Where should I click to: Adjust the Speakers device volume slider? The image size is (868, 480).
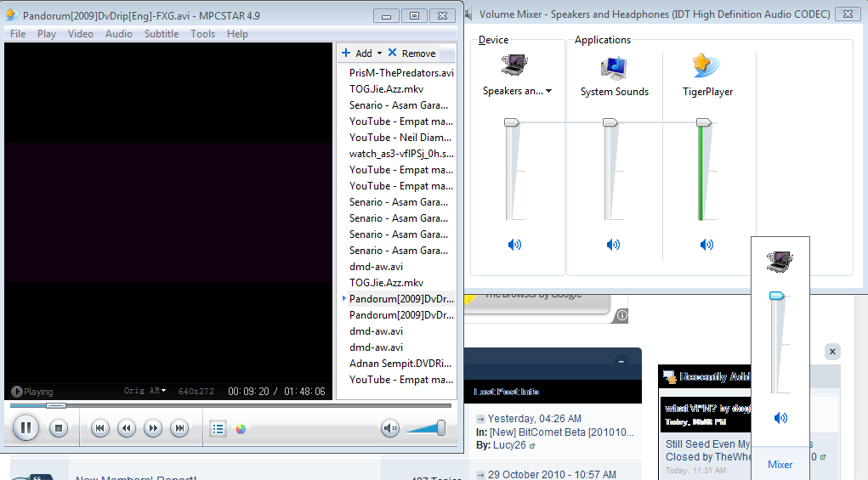(x=511, y=122)
